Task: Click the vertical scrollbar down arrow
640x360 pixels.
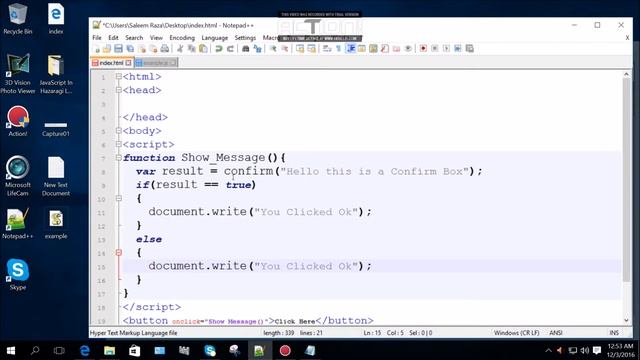Action: click(627, 321)
